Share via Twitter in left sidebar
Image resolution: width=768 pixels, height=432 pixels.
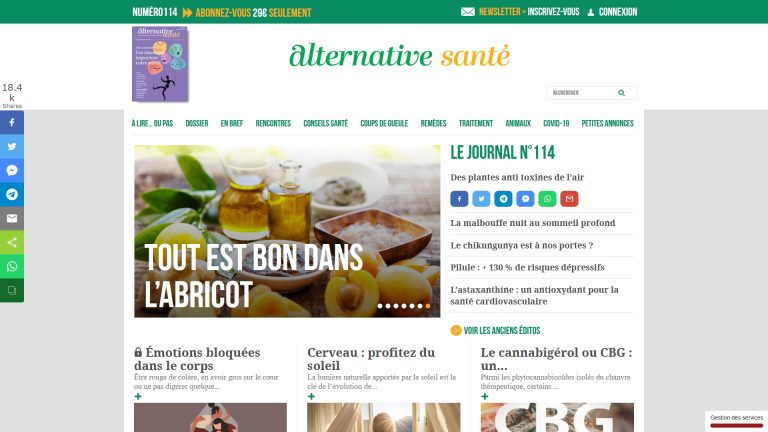tap(12, 146)
